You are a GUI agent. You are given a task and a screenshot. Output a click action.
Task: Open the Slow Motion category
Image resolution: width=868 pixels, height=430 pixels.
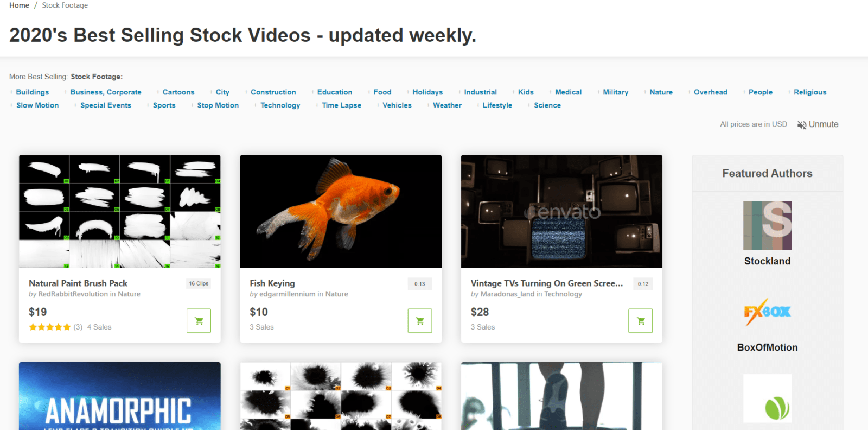pyautogui.click(x=37, y=105)
